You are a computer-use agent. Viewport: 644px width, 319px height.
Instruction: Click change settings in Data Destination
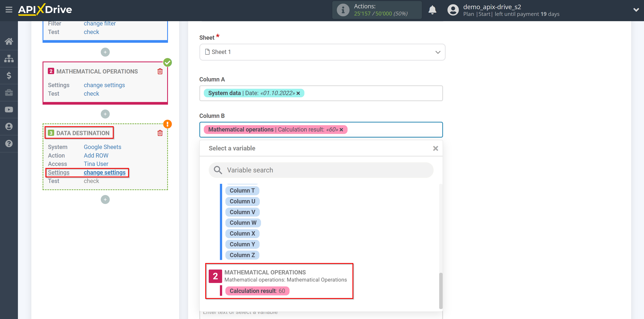click(x=104, y=172)
